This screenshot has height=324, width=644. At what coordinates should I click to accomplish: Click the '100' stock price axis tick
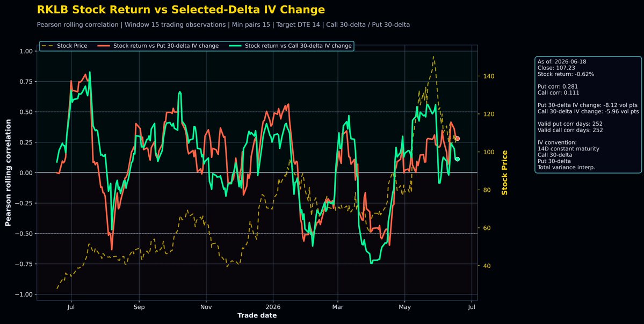[489, 152]
